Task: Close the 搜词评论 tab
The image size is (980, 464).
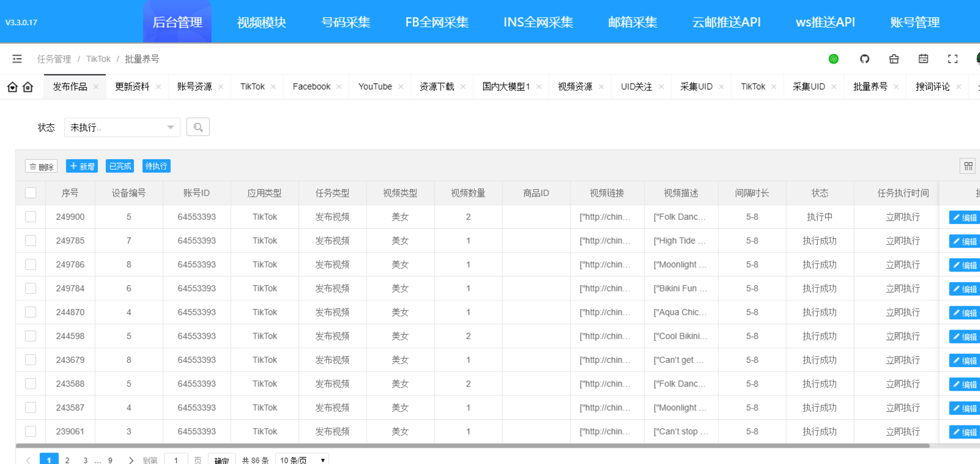Action: pyautogui.click(x=959, y=87)
